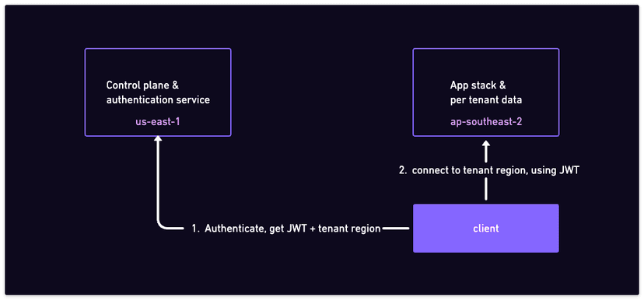Screen dimensions: 644x300
Task: Select the Control plane & authentication service box
Action: (x=158, y=92)
